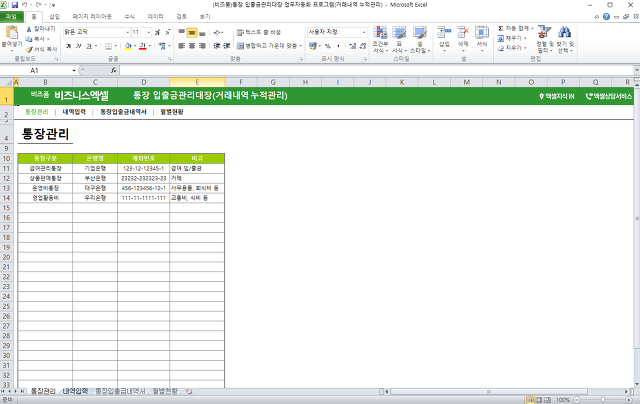Increase the font size with the grow icon
Viewport: 640px width, 404px height.
point(158,32)
